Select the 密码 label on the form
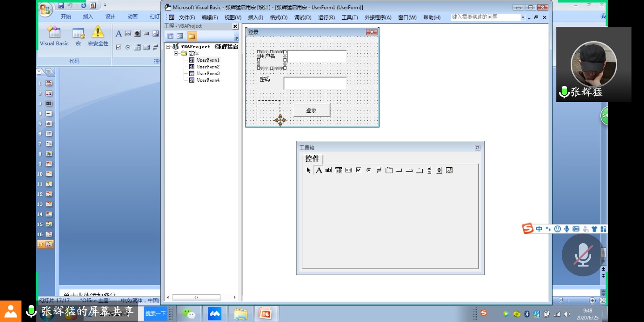Image resolution: width=644 pixels, height=322 pixels. (265, 79)
